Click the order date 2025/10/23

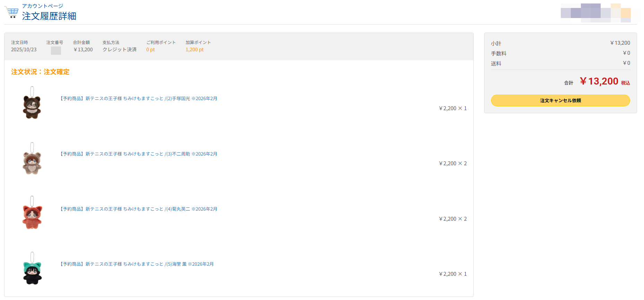(x=24, y=50)
